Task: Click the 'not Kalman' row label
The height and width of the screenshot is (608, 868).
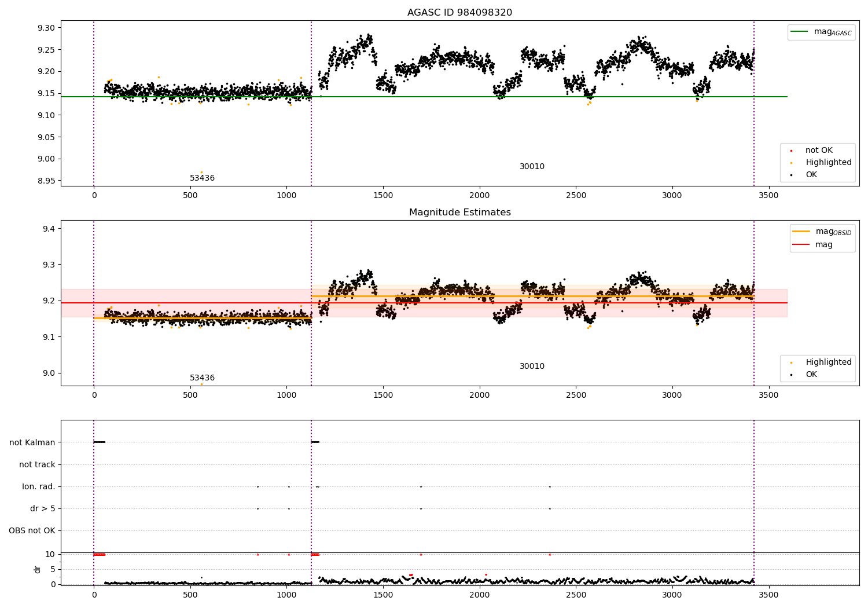Action: coord(32,442)
